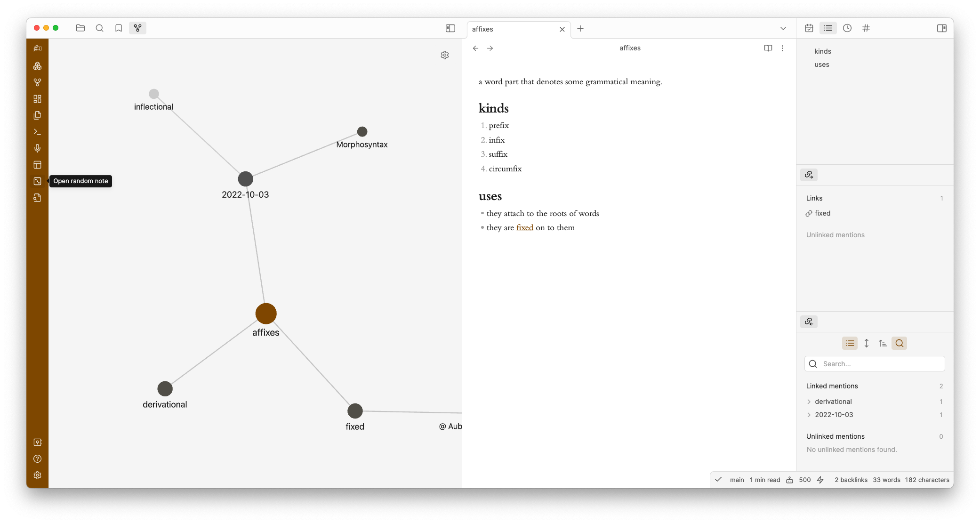This screenshot has height=523, width=980.
Task: Click the outgoing links pane icon
Action: click(809, 175)
